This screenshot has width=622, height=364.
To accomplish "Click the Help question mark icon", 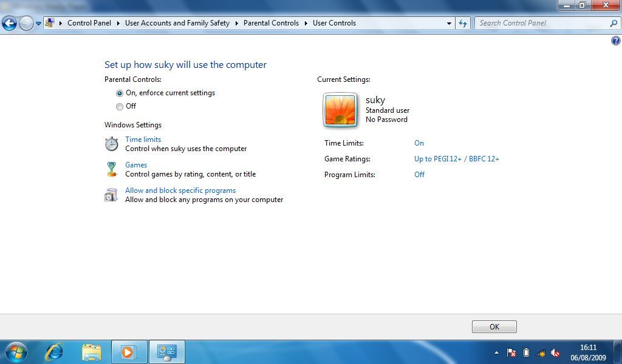I will coord(616,41).
